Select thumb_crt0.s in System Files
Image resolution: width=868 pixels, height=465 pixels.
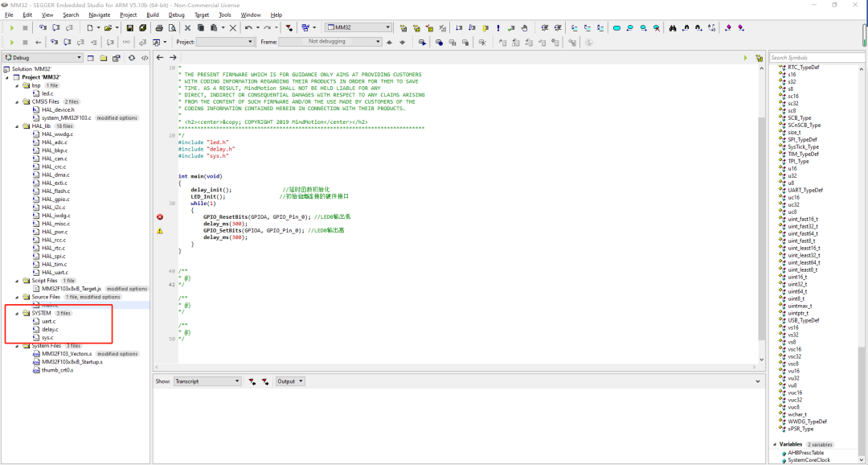[57, 370]
